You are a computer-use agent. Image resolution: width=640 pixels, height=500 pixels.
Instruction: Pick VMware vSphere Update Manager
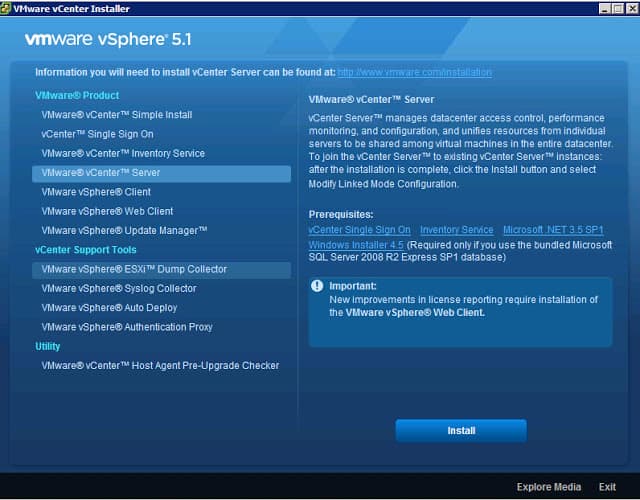(x=124, y=230)
